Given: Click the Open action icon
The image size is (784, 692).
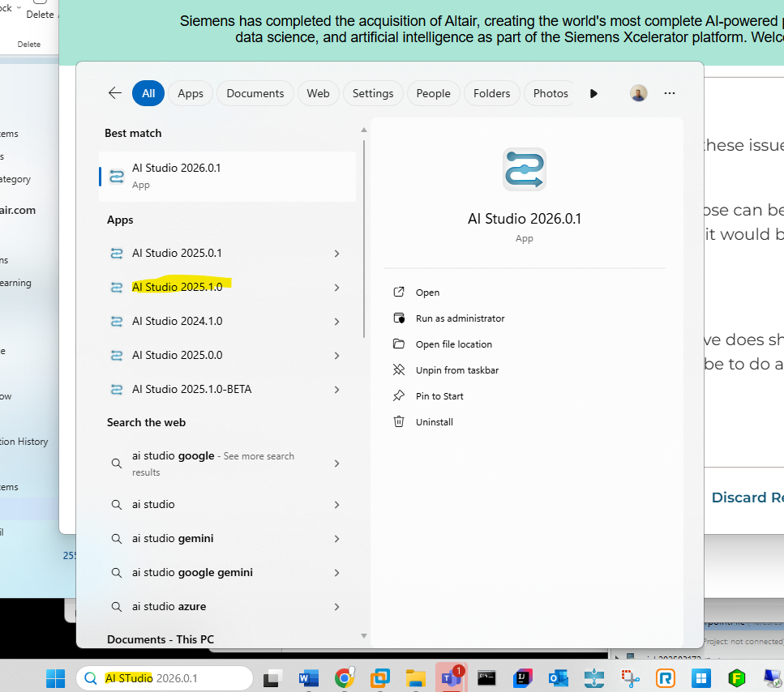Looking at the screenshot, I should coord(399,293).
